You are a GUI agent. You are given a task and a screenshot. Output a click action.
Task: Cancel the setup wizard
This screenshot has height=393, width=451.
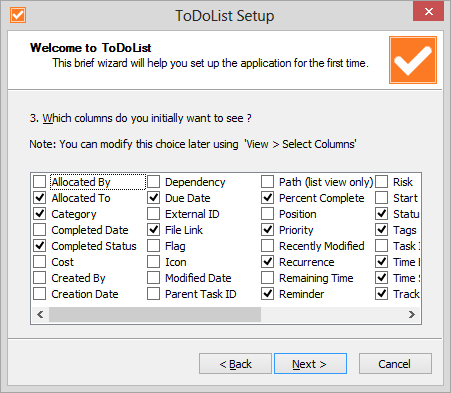(x=395, y=364)
